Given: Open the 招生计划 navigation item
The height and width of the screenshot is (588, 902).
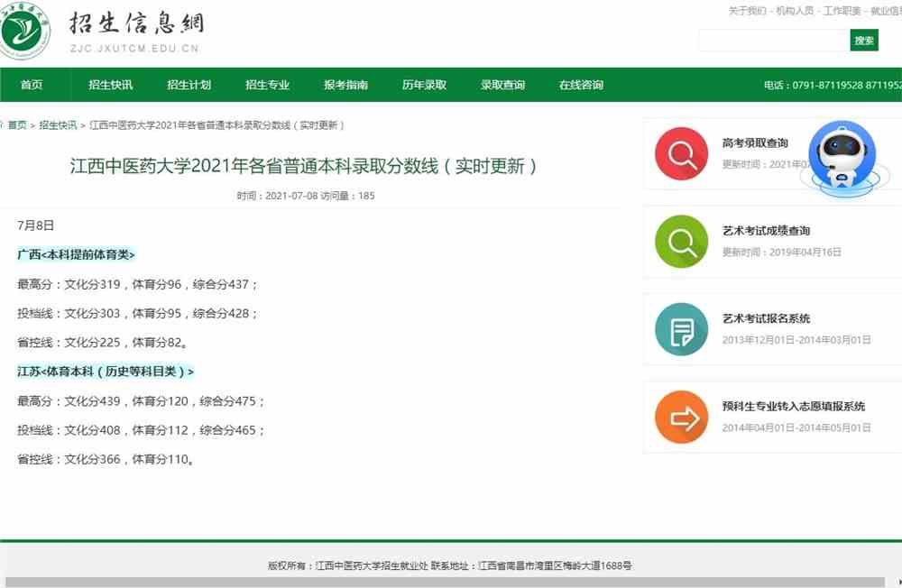Looking at the screenshot, I should pyautogui.click(x=189, y=85).
